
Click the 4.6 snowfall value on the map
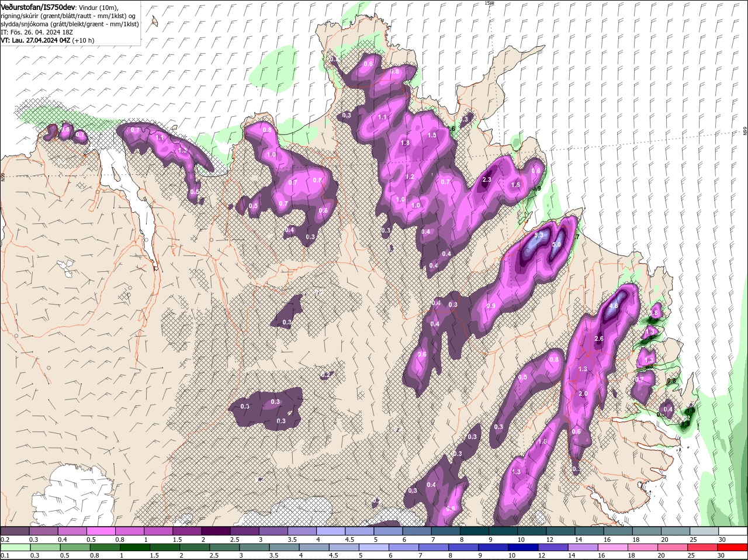614,306
